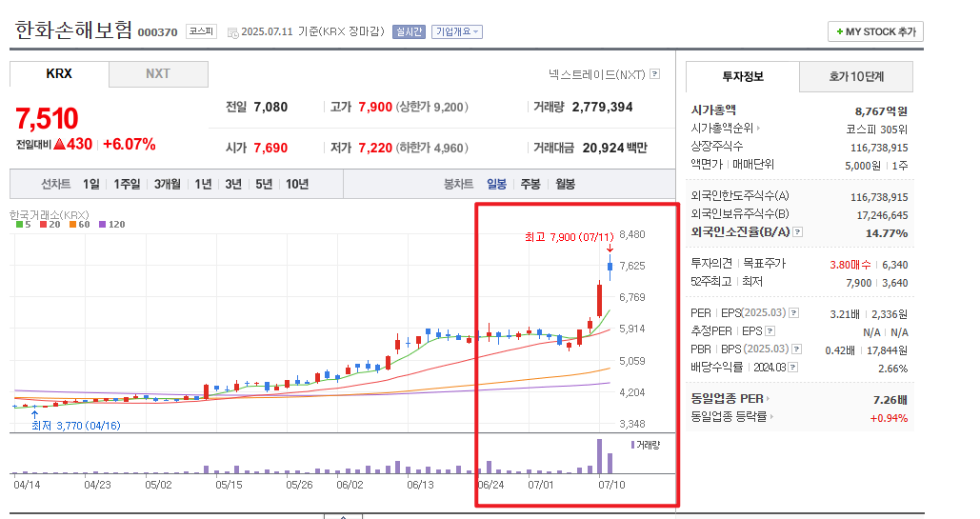Open help icon next to 배당수익률 2024.03
The width and height of the screenshot is (980, 519).
[792, 367]
